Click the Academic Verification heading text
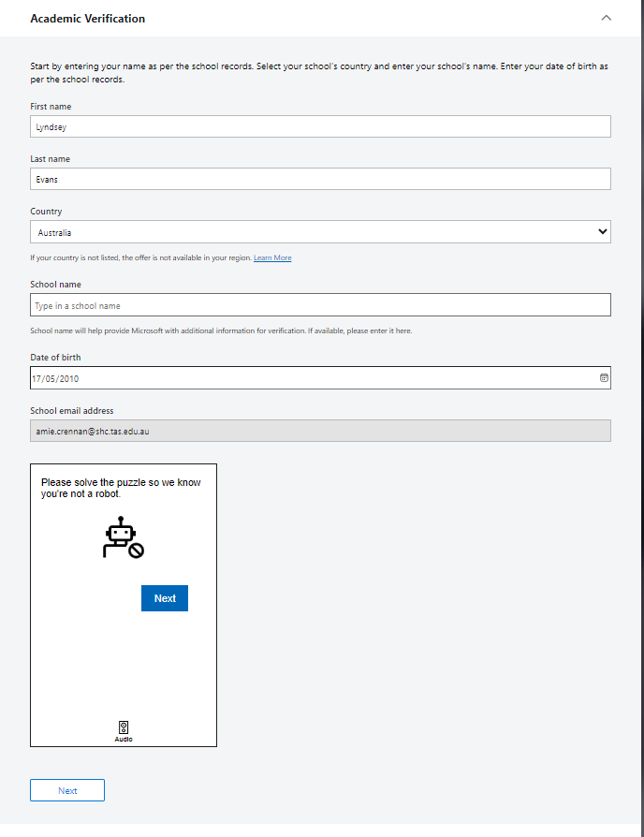The height and width of the screenshot is (837, 644). (87, 18)
